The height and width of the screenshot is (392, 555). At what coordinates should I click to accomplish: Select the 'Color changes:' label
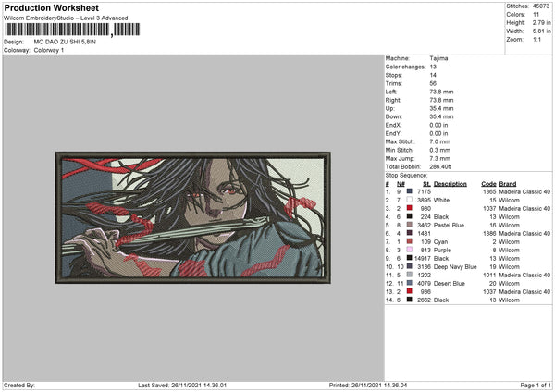405,67
